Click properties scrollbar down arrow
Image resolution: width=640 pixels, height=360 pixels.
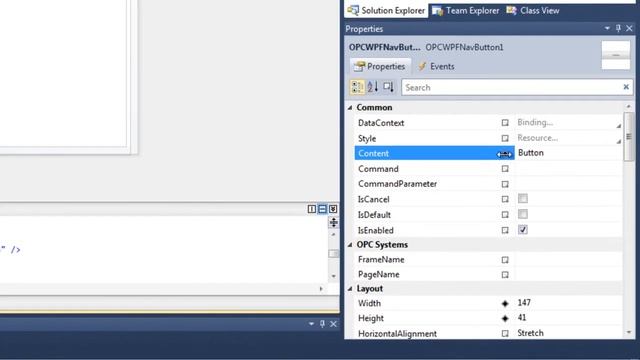(x=629, y=333)
